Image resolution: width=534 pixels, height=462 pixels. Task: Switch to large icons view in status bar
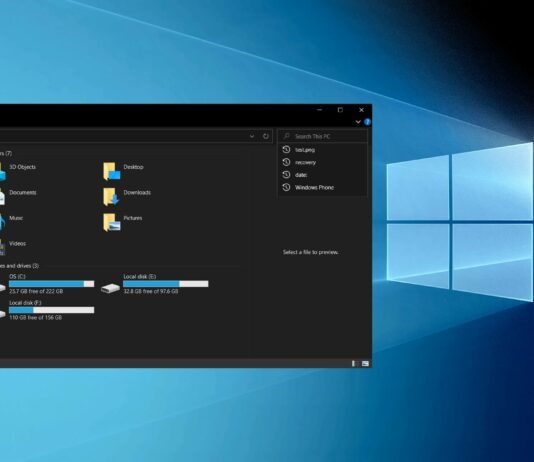coord(365,364)
